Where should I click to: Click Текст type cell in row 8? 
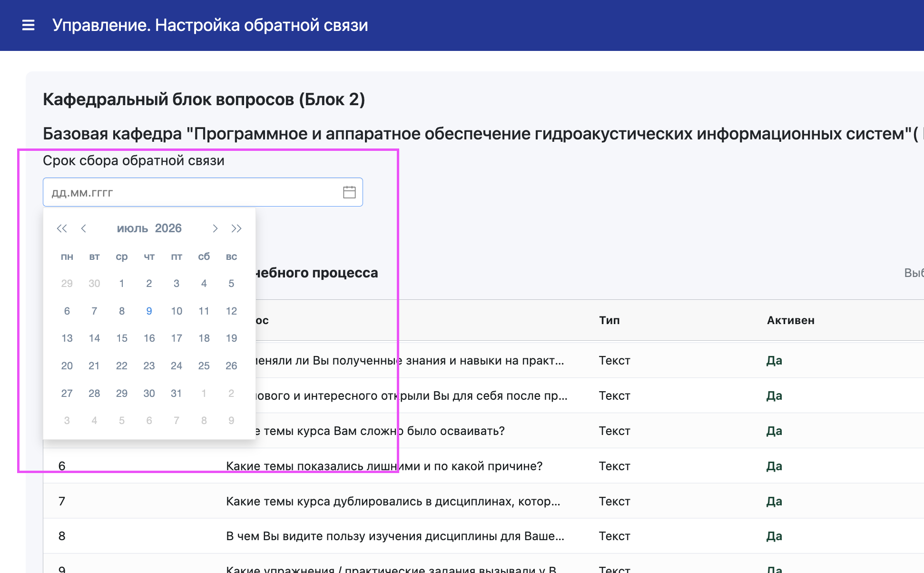click(x=614, y=536)
